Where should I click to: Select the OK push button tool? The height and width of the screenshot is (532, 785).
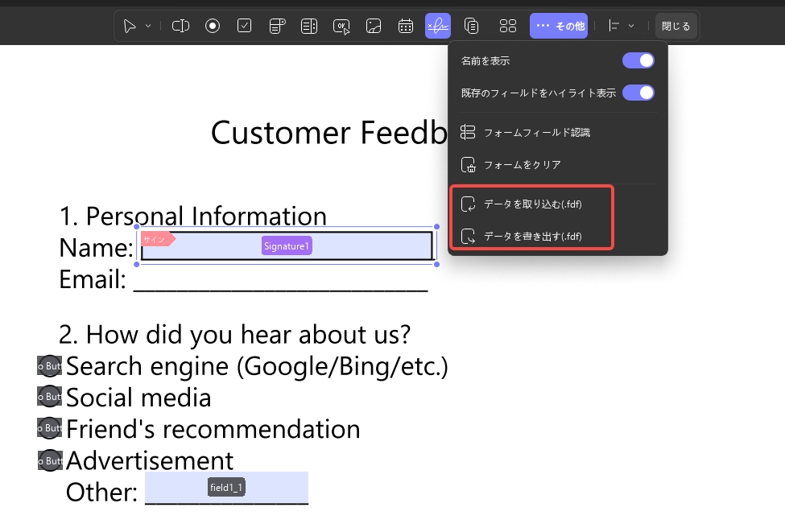pyautogui.click(x=341, y=26)
